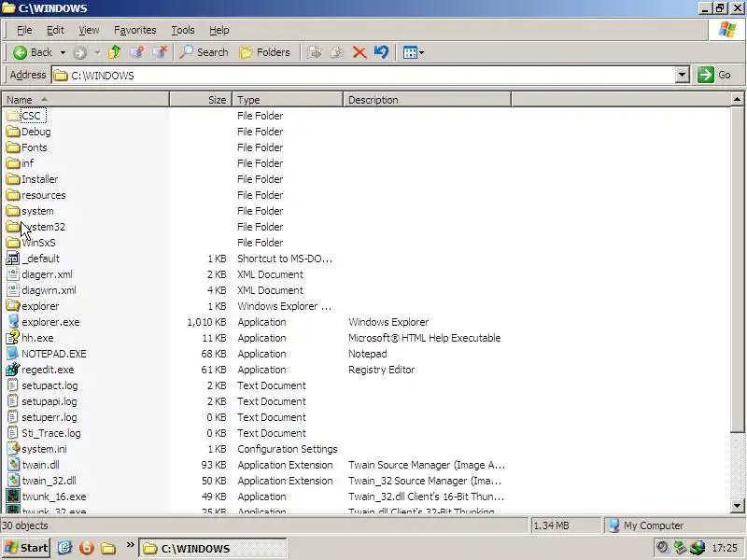Go up one folder level
This screenshot has width=747, height=560.
[114, 52]
